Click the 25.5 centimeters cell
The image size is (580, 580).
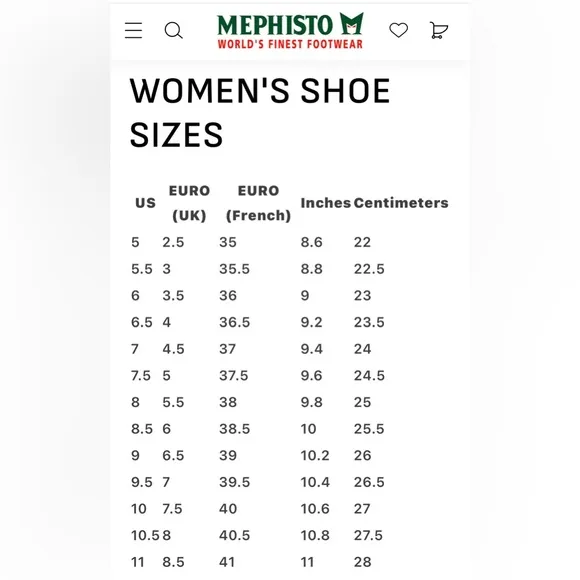click(x=369, y=429)
